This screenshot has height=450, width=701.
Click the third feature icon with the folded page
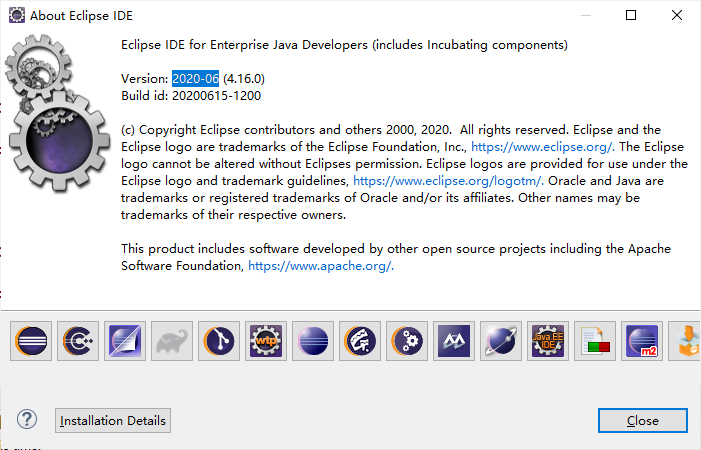pos(125,341)
